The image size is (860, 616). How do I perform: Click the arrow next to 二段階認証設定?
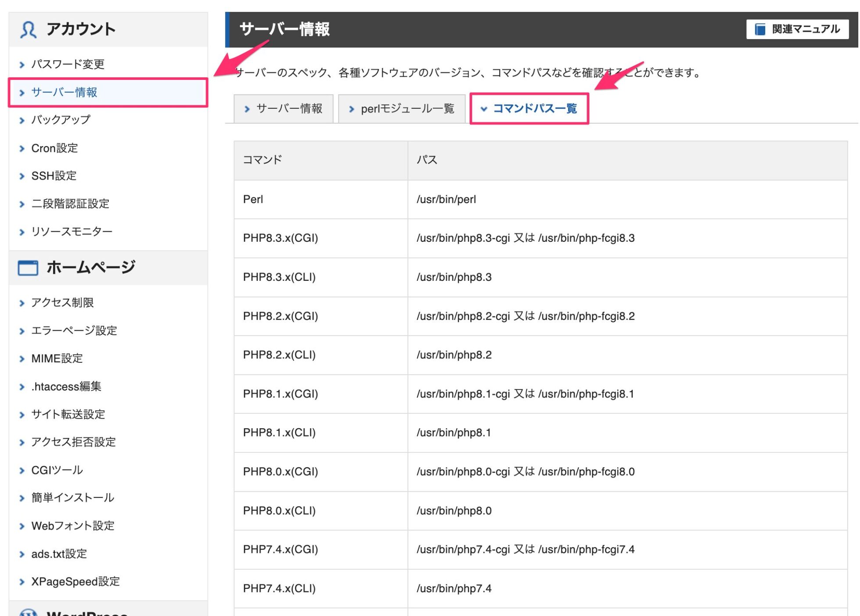coord(22,204)
